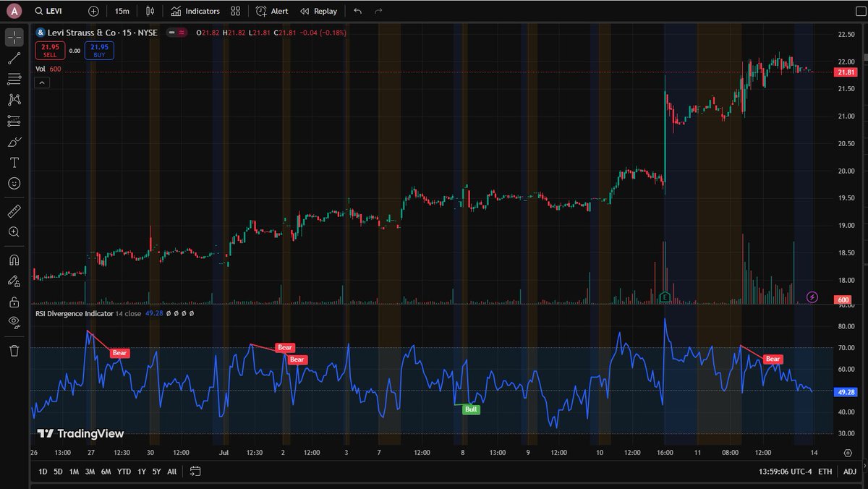The height and width of the screenshot is (489, 868).
Task: Open candlestick chart type menu
Action: pos(150,12)
